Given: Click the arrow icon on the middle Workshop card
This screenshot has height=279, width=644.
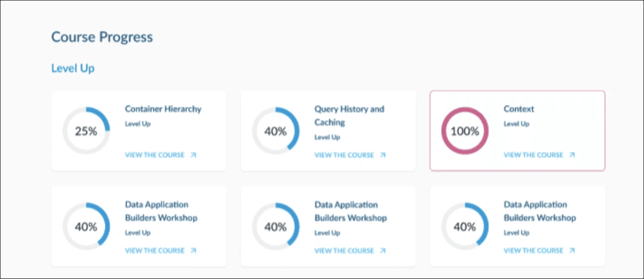Looking at the screenshot, I should pos(382,250).
